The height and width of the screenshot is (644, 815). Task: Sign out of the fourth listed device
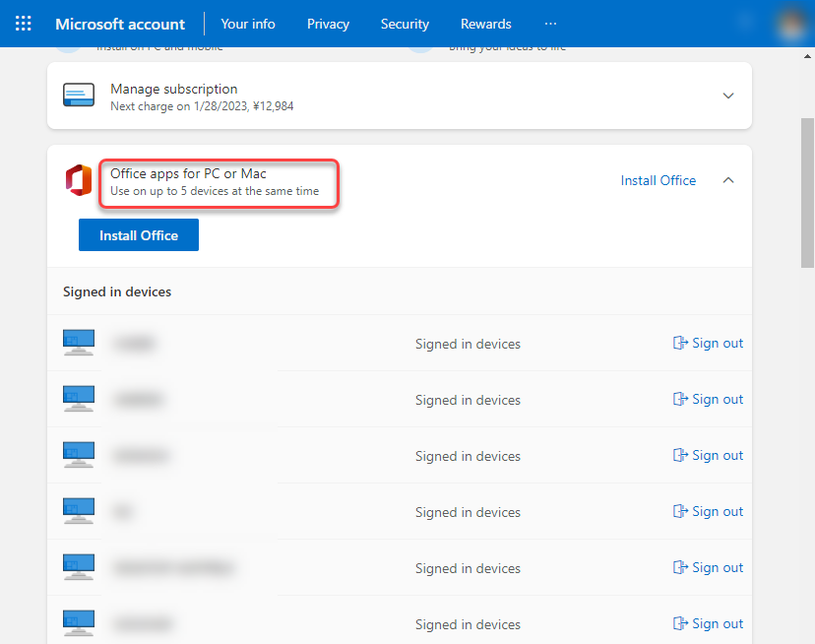tap(708, 512)
